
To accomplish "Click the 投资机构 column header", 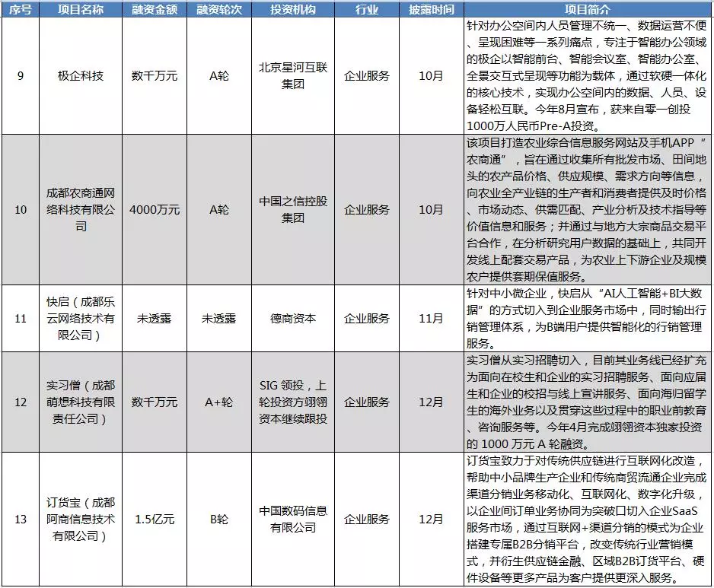I will click(292, 10).
